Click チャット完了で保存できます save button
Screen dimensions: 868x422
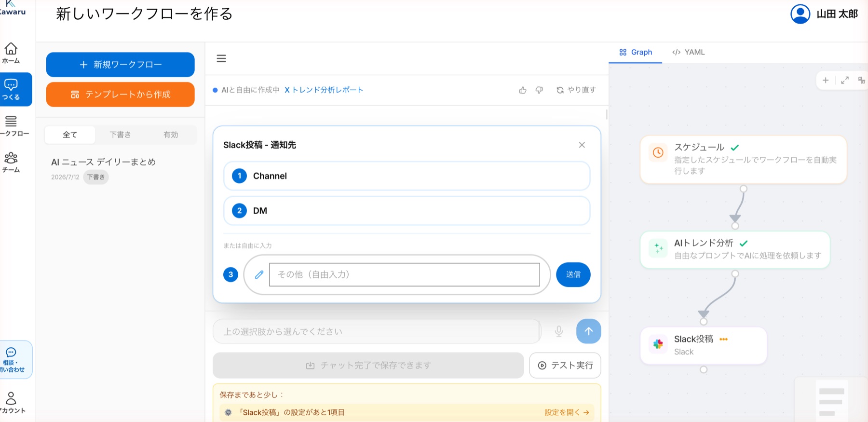(368, 366)
